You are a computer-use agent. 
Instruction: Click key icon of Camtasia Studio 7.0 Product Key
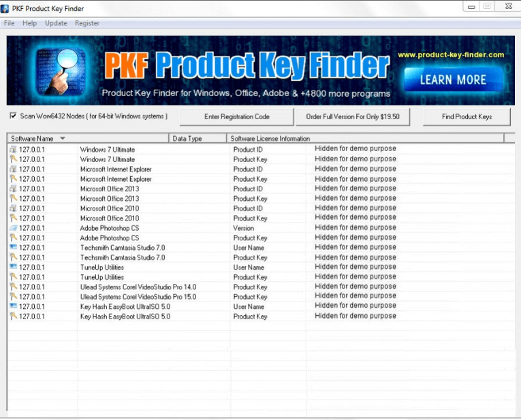[x=13, y=257]
